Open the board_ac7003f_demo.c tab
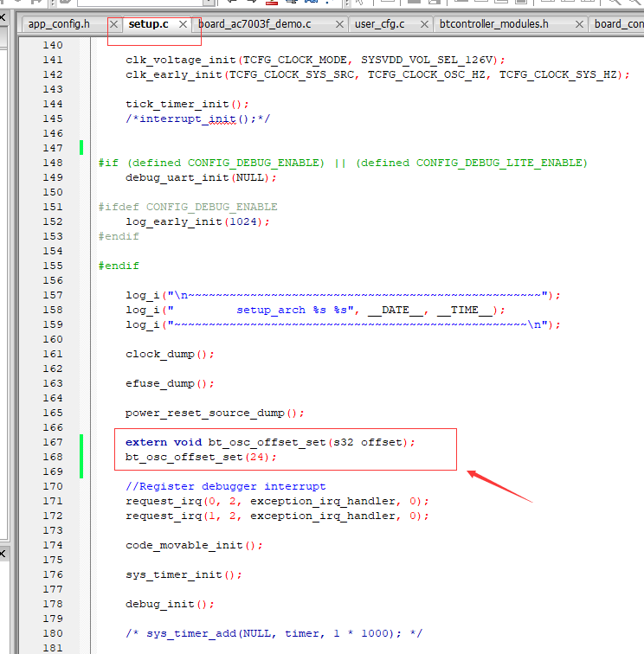644x654 pixels. [x=254, y=24]
